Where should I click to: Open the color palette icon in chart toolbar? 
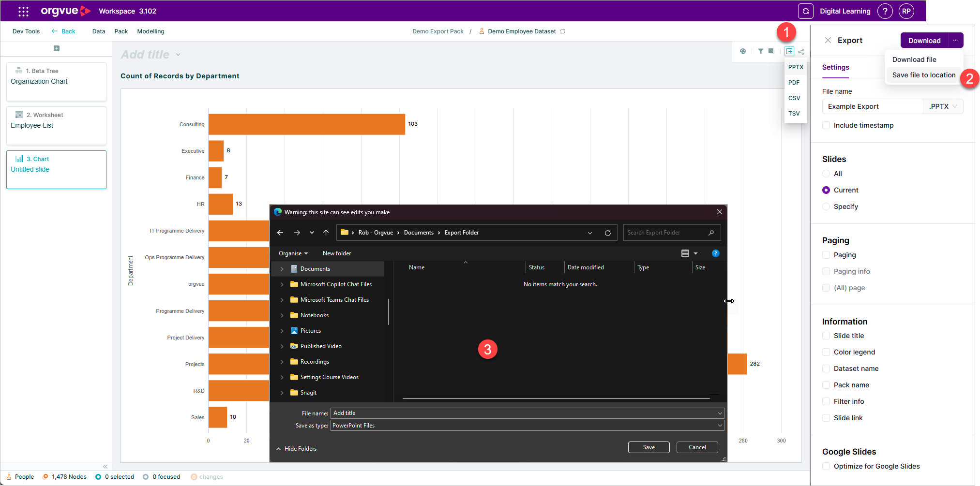point(743,51)
